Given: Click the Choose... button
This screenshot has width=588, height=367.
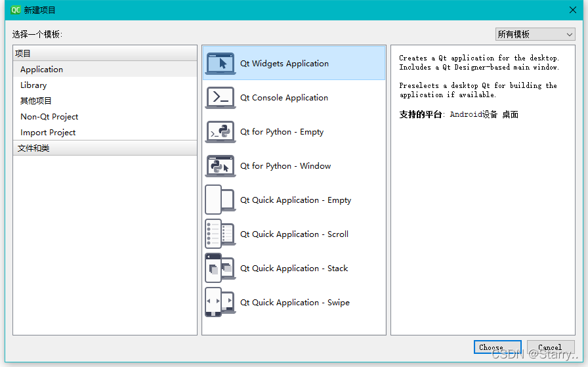Looking at the screenshot, I should pyautogui.click(x=497, y=347).
